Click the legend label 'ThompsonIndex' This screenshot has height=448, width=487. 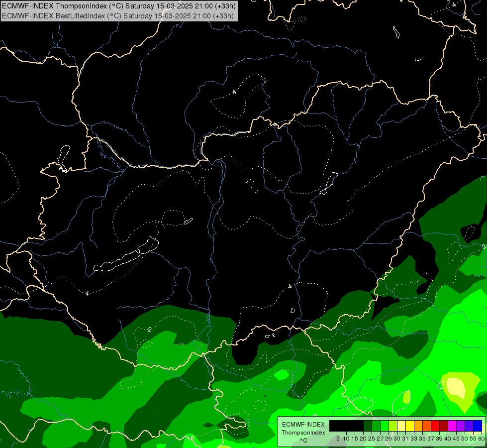click(x=303, y=433)
